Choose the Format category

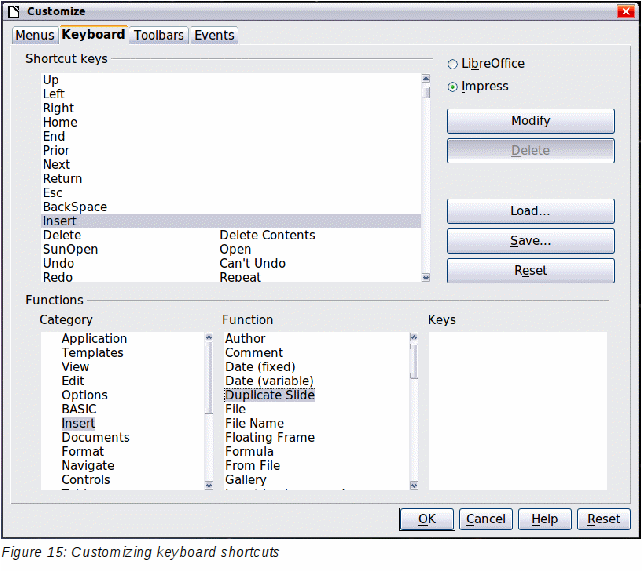pos(82,451)
